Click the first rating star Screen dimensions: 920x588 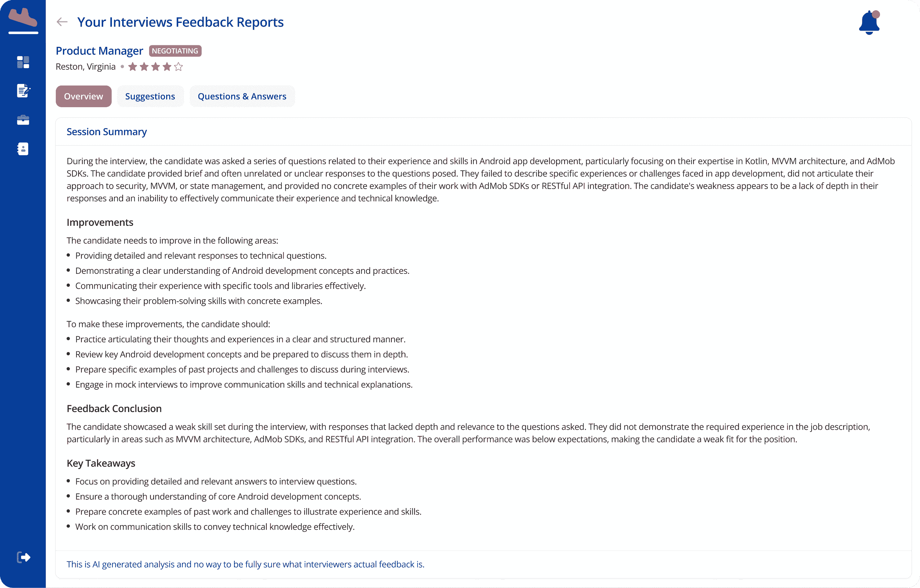pyautogui.click(x=133, y=67)
